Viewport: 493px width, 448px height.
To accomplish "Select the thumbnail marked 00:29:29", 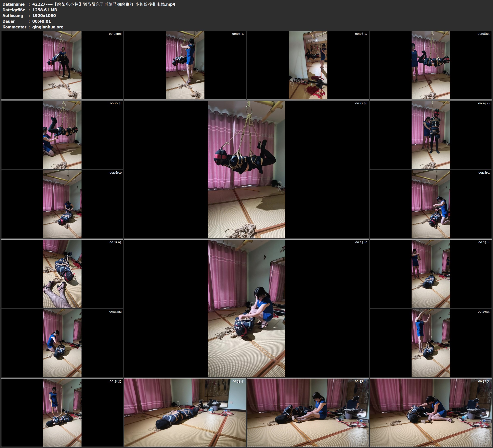I will point(431,343).
